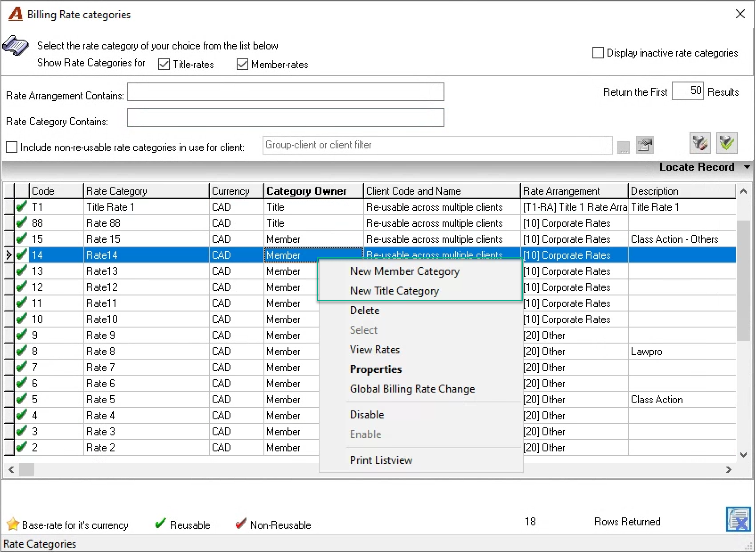Click the export listview icon at bottom right
Viewport: 756px width, 553px height.
click(738, 520)
